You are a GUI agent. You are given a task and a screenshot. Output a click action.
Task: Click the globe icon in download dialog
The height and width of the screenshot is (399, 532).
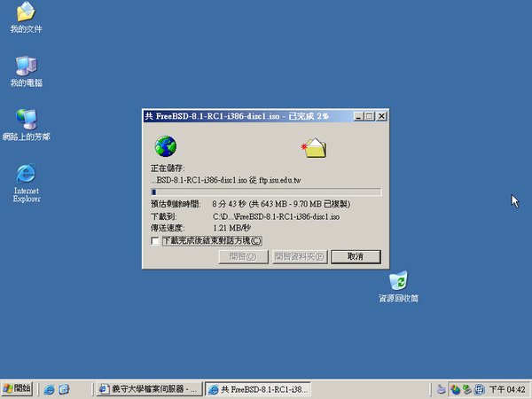(166, 146)
